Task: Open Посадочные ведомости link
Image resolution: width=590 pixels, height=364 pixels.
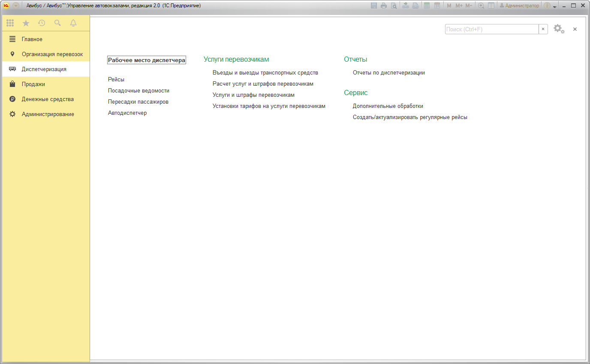Action: [138, 91]
